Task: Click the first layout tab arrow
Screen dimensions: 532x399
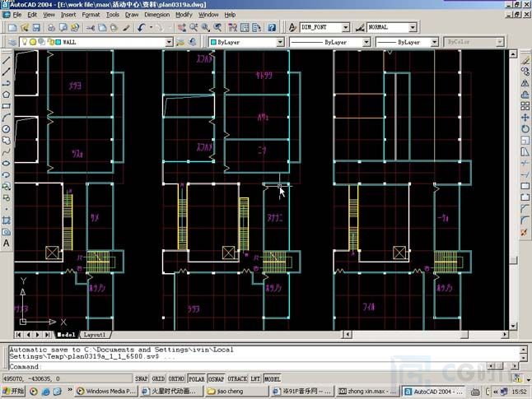Action: click(19, 335)
